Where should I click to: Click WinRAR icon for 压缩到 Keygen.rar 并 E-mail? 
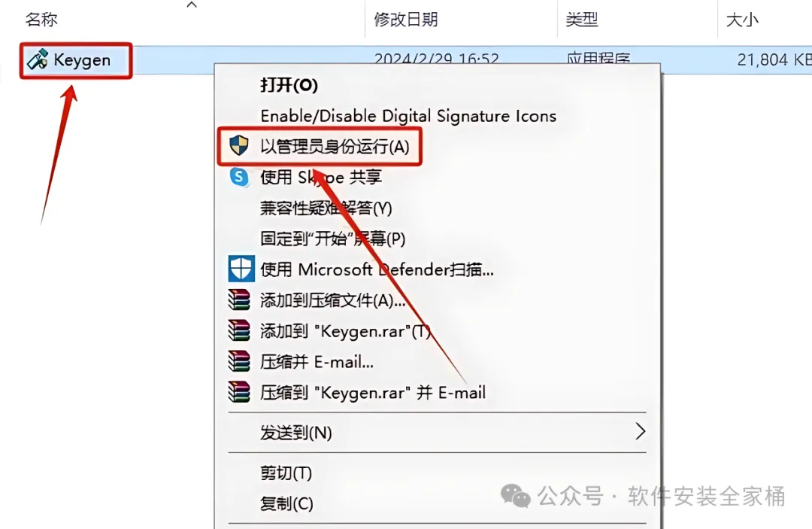[239, 392]
